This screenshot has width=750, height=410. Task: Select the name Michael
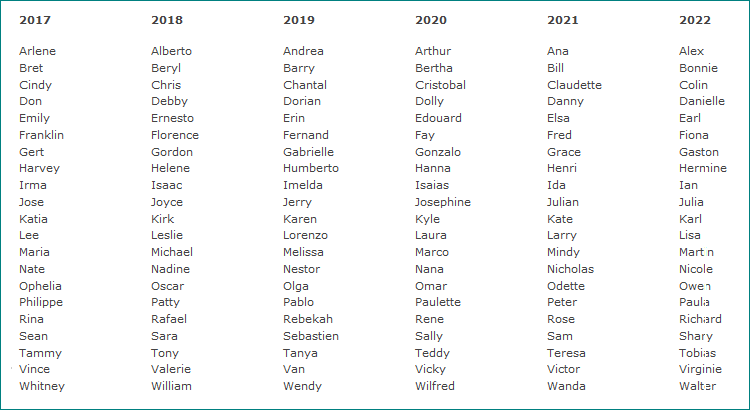(x=172, y=252)
